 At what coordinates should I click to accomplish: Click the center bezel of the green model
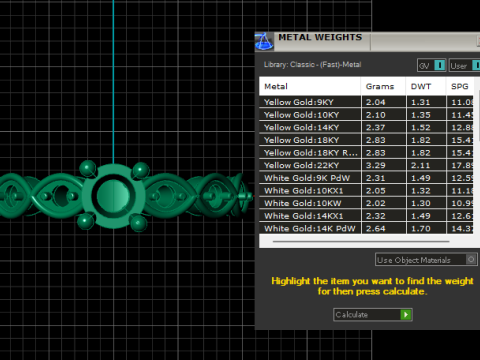coord(113,196)
